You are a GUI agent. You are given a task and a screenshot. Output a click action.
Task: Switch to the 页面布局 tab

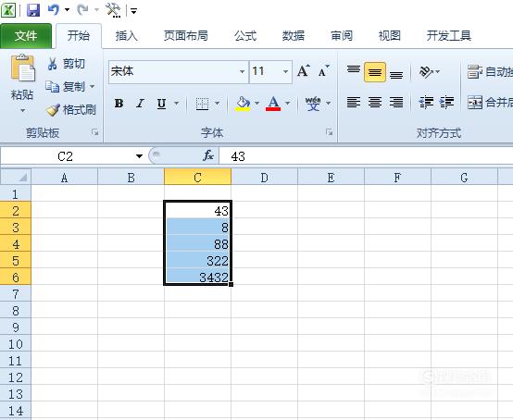186,36
